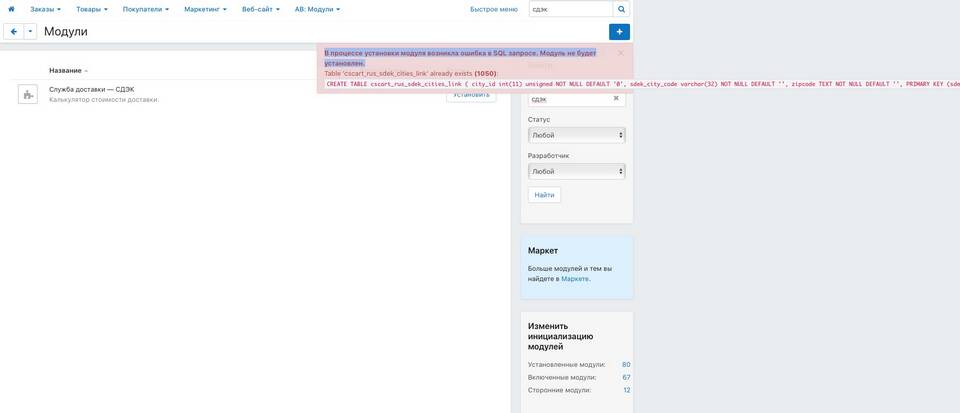Open the home icon in top navigation
The width and height of the screenshot is (960, 413).
coord(11,10)
